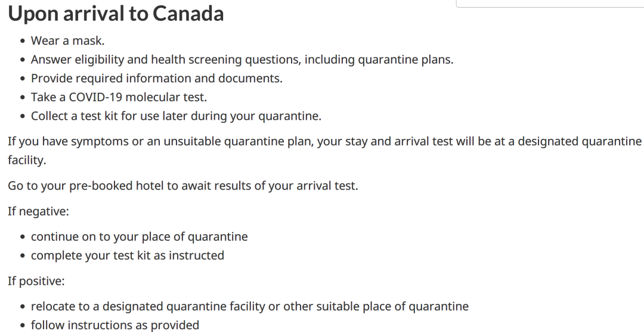Click "Take a COVID-19 molecular test" bullet
The image size is (644, 332).
(x=119, y=97)
